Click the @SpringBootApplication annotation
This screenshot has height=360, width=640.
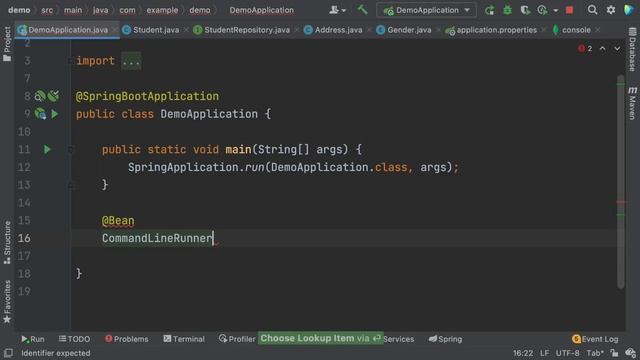pyautogui.click(x=147, y=96)
